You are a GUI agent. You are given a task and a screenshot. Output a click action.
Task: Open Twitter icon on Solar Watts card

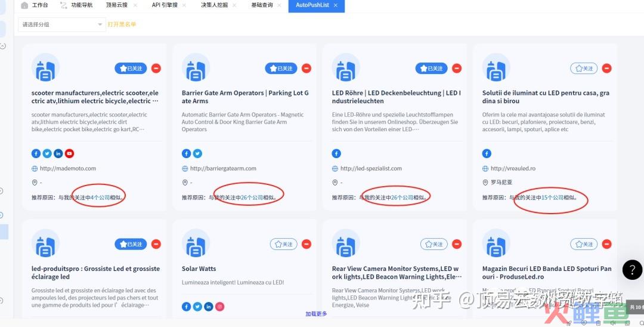[x=197, y=307]
